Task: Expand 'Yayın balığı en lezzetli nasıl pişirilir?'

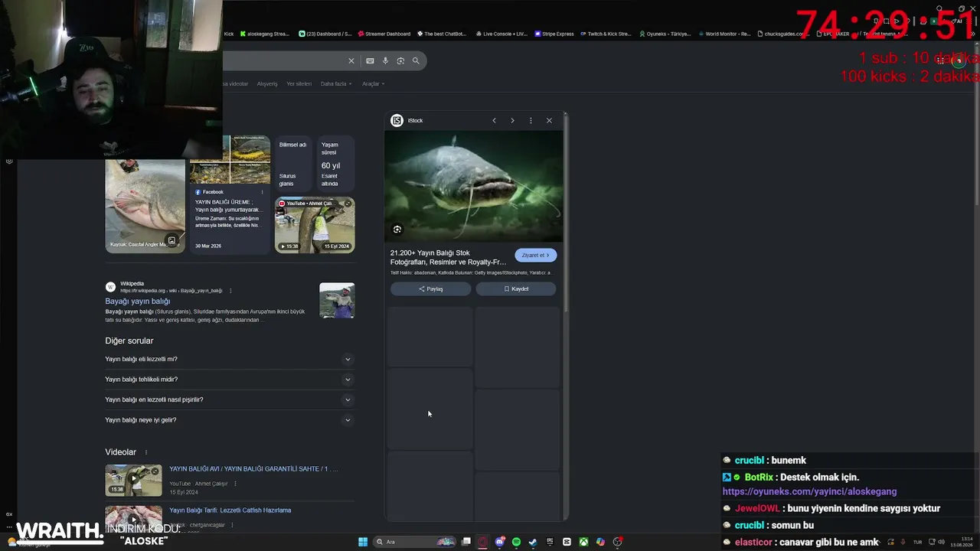Action: coord(229,399)
